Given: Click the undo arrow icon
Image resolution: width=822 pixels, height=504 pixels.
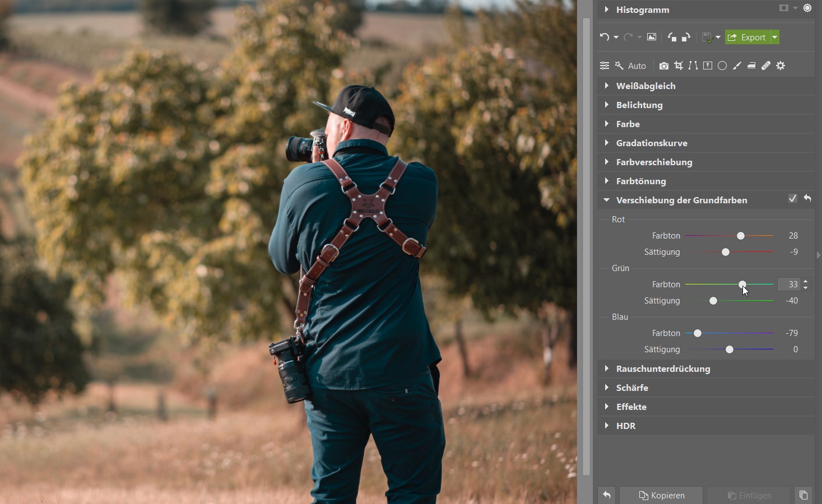Looking at the screenshot, I should (604, 37).
